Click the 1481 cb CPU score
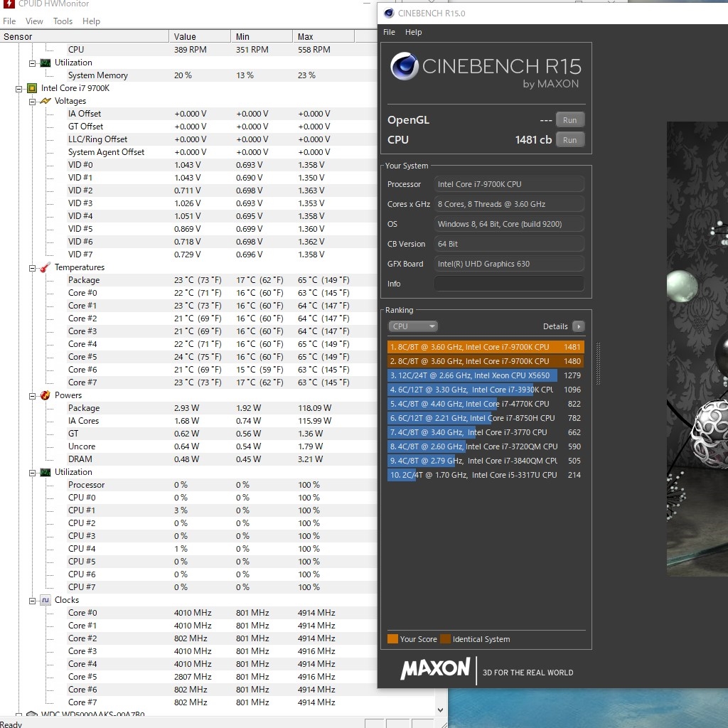Screen dimensions: 728x728 (x=533, y=140)
